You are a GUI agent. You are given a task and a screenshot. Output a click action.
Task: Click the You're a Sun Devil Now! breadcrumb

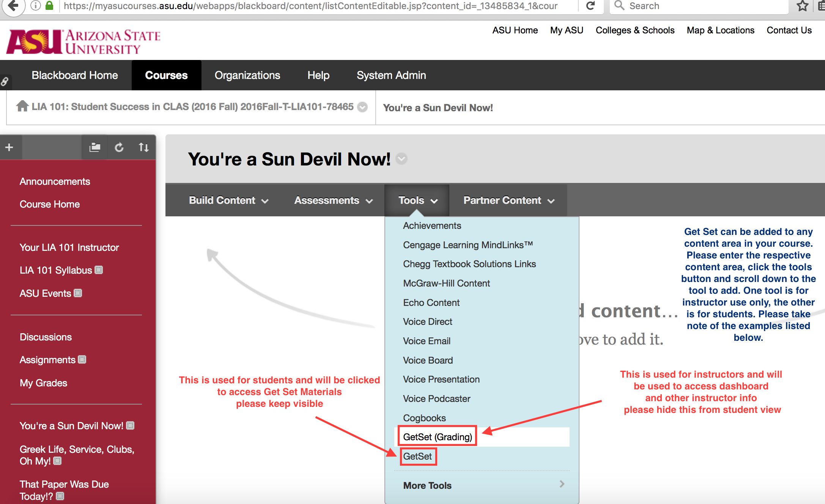click(x=438, y=108)
